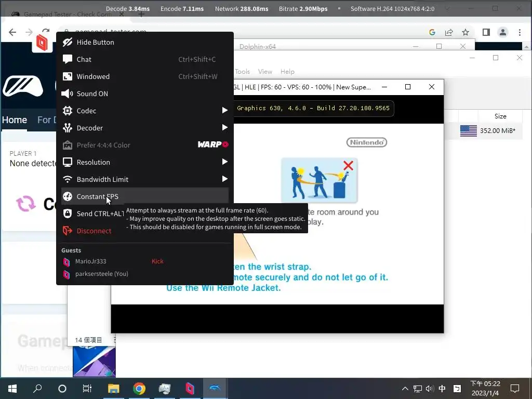Viewport: 532px width, 399px height.
Task: Open Help menu in Dolphin window
Action: (287, 72)
